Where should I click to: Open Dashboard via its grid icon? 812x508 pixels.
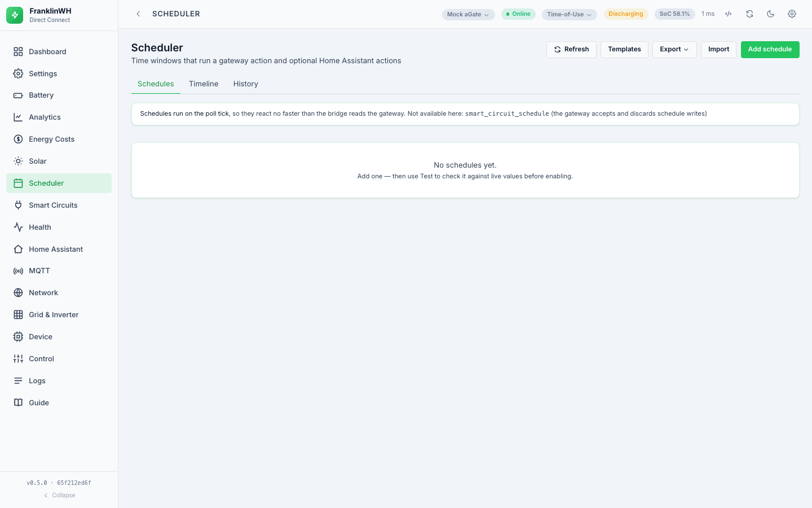18,51
